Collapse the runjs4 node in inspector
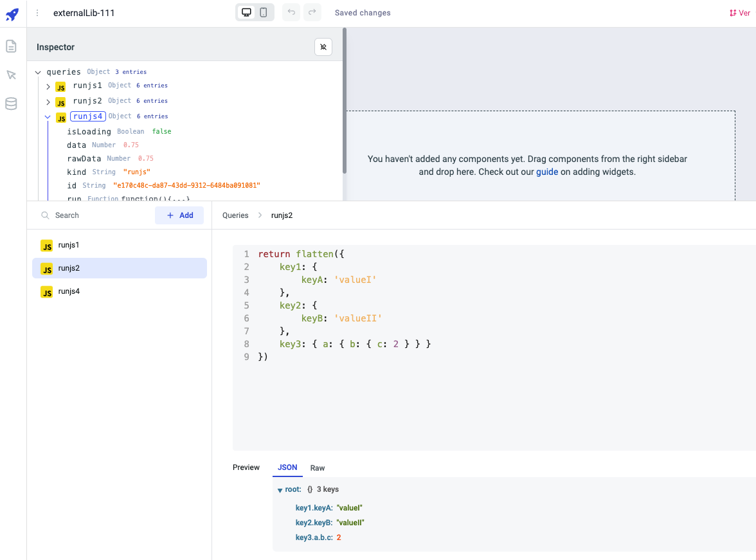 48,117
